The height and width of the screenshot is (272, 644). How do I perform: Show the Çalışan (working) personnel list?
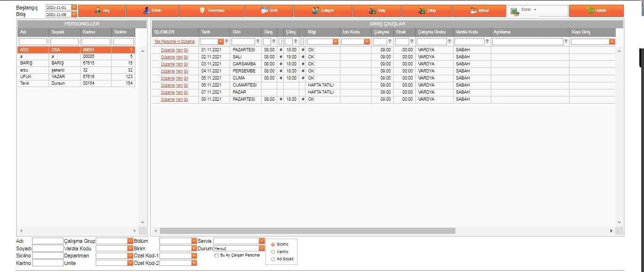click(322, 10)
